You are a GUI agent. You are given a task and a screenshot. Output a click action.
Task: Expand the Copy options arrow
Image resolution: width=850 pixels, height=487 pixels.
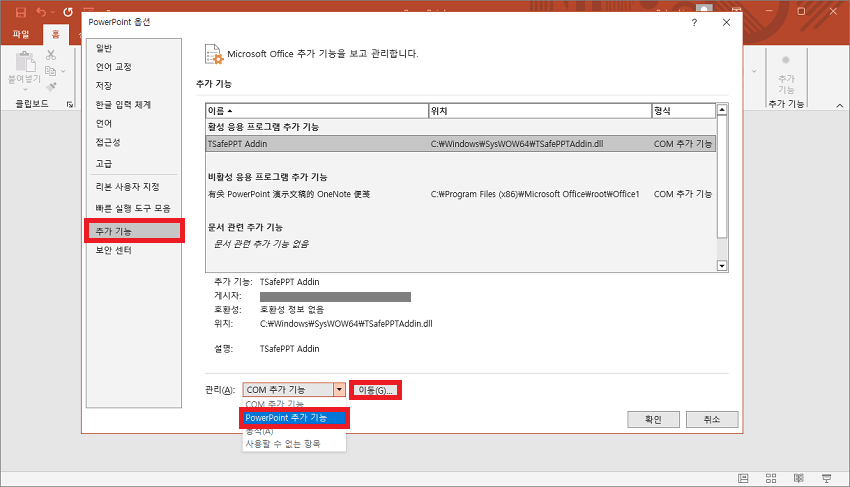pyautogui.click(x=63, y=71)
